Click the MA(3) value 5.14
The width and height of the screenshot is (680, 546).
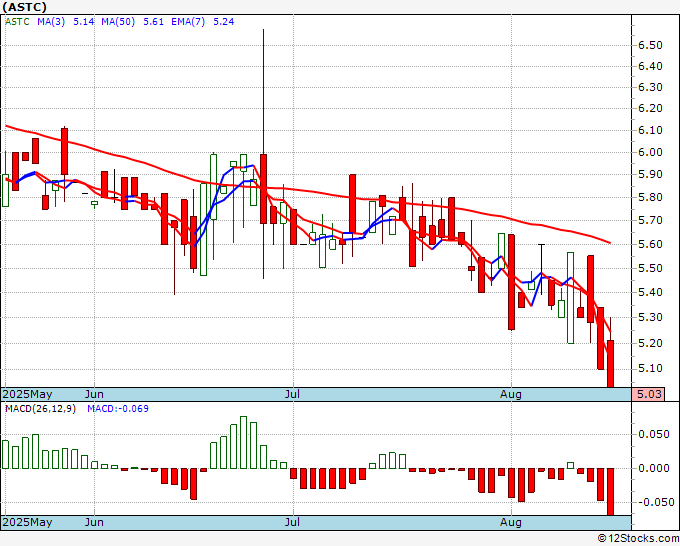[84, 22]
